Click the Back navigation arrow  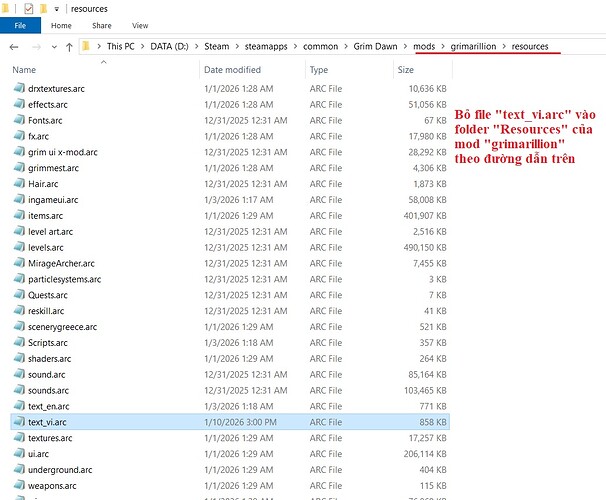tap(14, 47)
